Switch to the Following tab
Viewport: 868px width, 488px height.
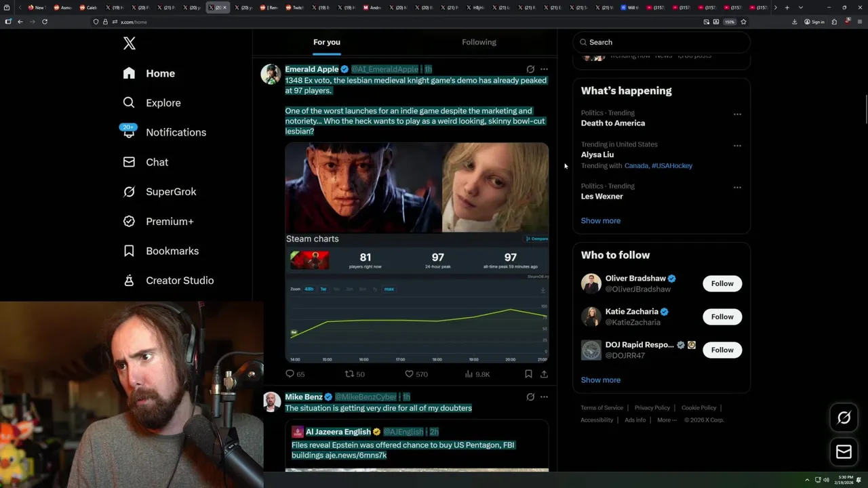(x=479, y=42)
